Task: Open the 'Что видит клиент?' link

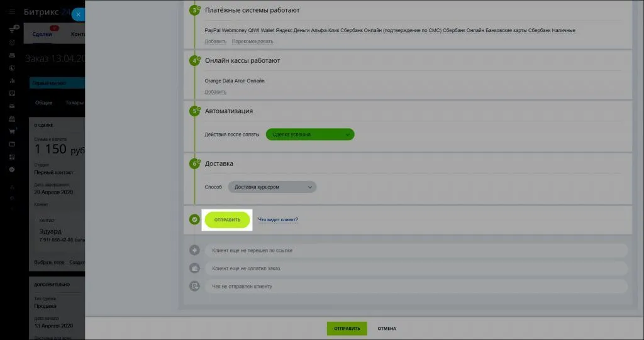Action: pyautogui.click(x=278, y=220)
